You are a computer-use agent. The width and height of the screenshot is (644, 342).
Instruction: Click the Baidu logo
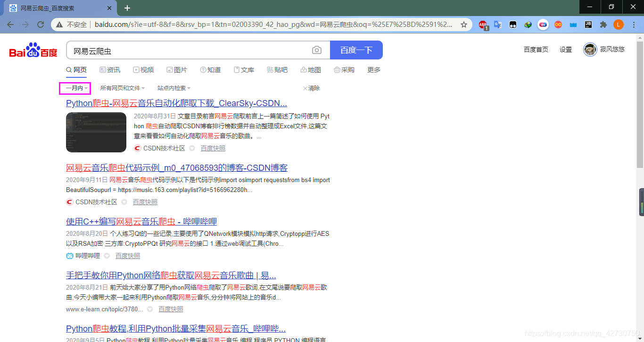pyautogui.click(x=33, y=50)
